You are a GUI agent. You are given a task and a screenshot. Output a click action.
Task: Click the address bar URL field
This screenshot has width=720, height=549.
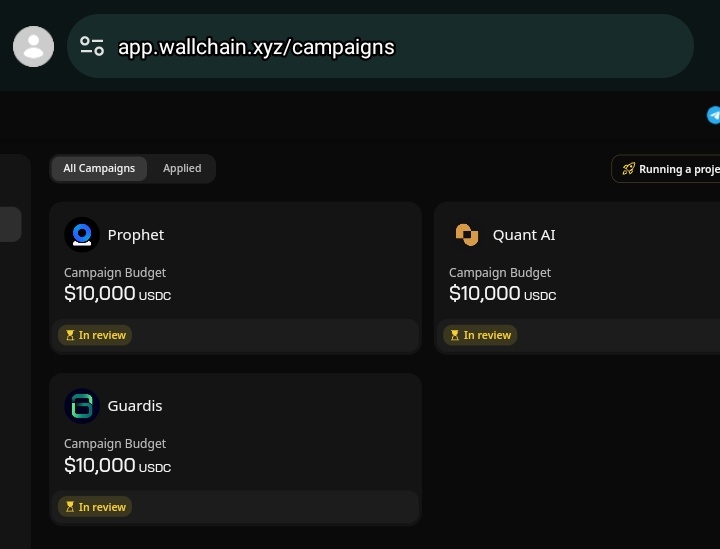click(x=380, y=46)
